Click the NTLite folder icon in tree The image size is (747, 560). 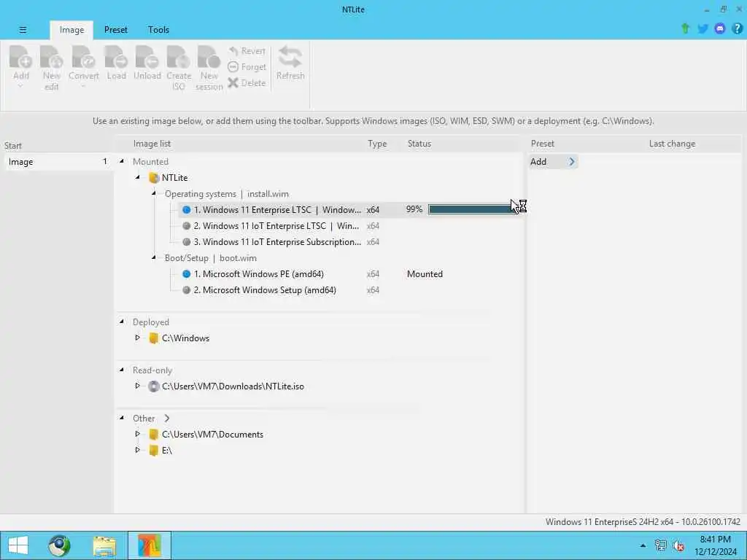(x=153, y=178)
